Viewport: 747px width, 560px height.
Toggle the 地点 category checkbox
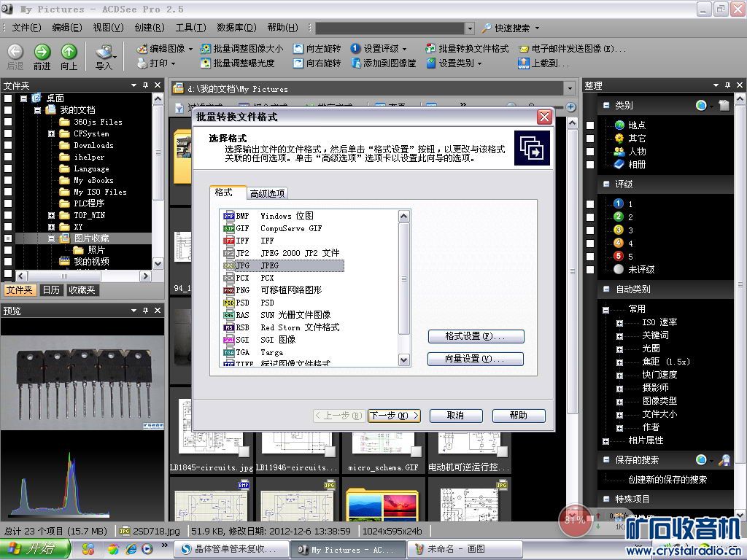[590, 125]
